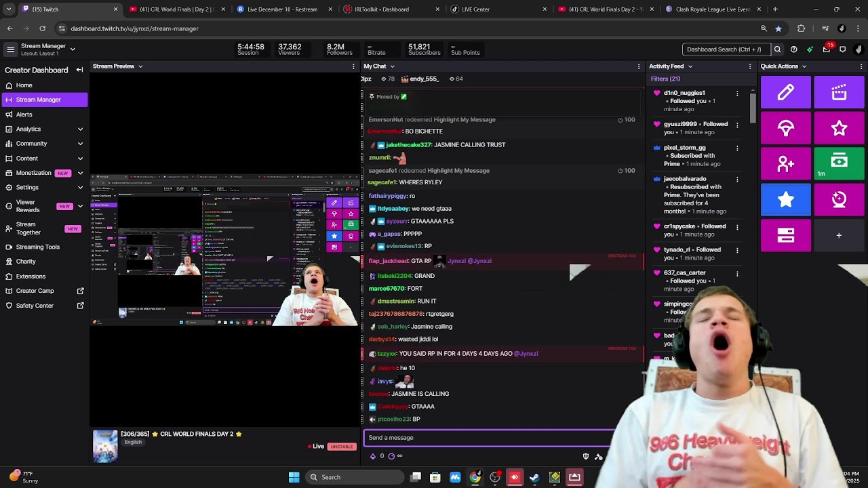Open the whispers speech bubble icon
This screenshot has width=868, height=488.
point(843,49)
